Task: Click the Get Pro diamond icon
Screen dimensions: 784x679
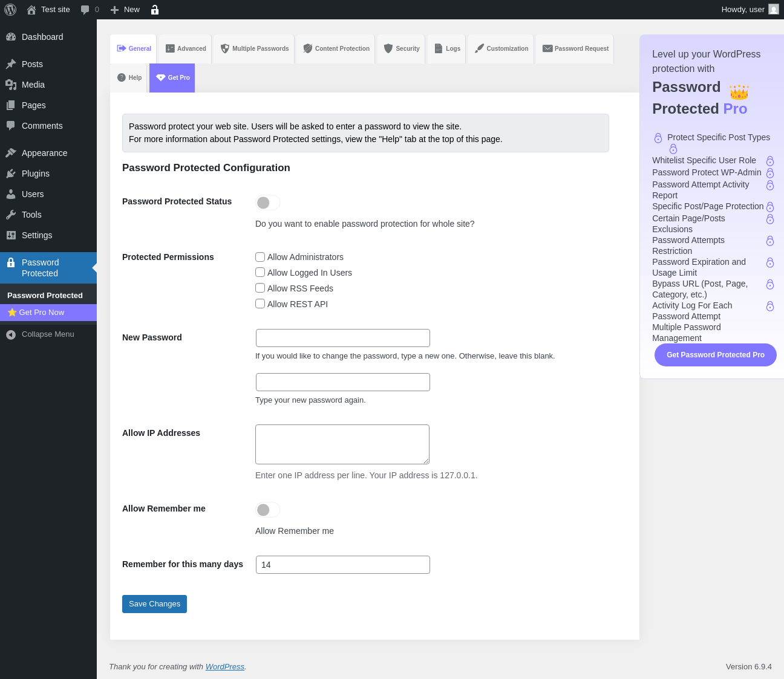Action: click(161, 77)
